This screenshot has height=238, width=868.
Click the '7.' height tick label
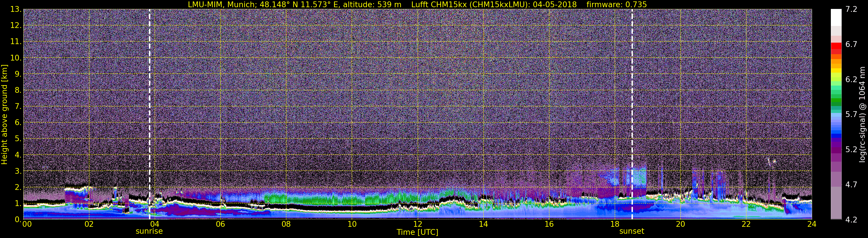18,106
